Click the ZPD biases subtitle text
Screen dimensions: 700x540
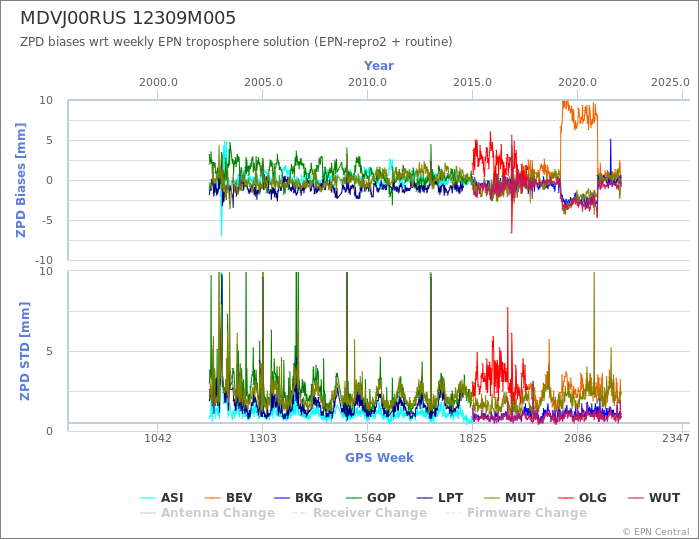point(236,42)
